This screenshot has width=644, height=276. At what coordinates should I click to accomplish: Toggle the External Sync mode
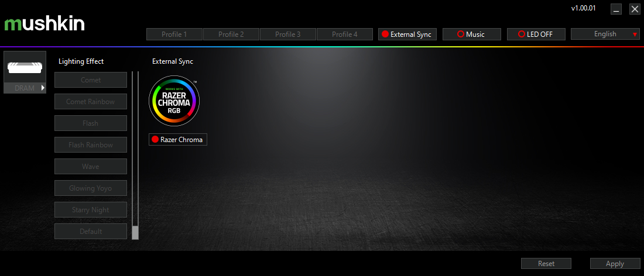point(407,34)
